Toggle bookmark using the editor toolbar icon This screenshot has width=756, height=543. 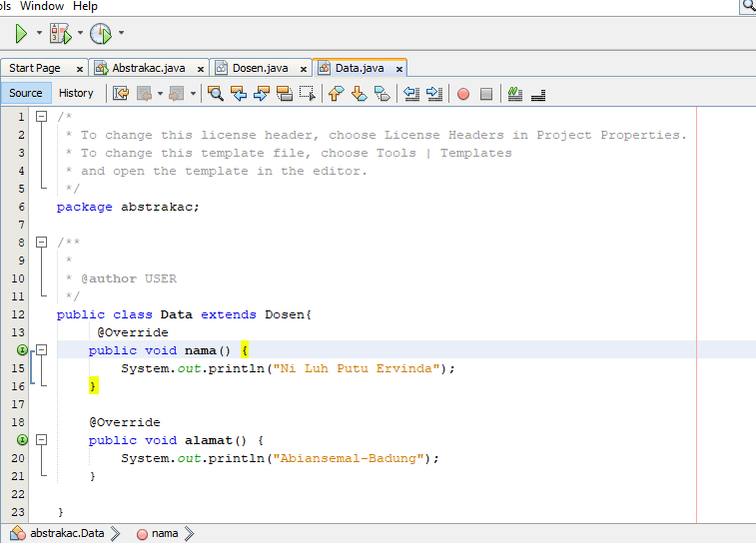coord(382,94)
